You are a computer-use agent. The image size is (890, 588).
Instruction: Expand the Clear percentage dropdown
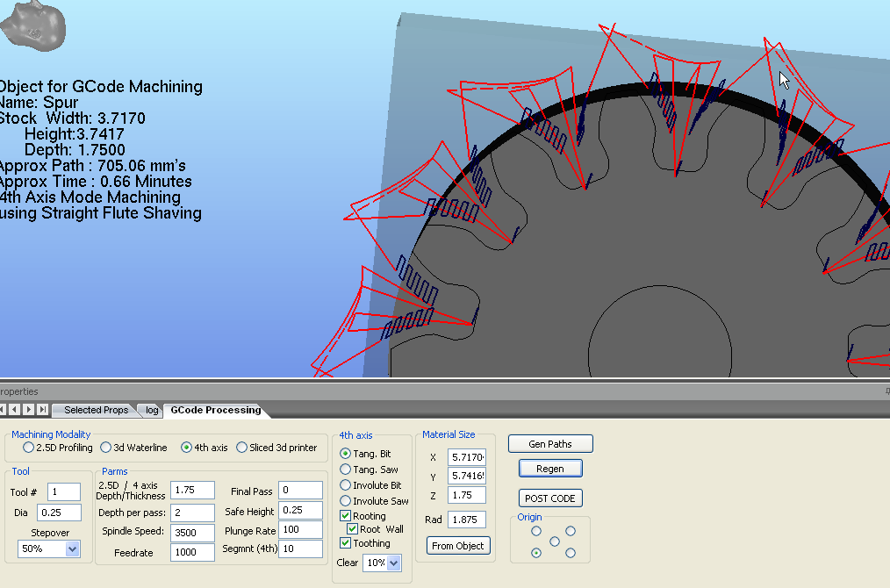pos(393,563)
